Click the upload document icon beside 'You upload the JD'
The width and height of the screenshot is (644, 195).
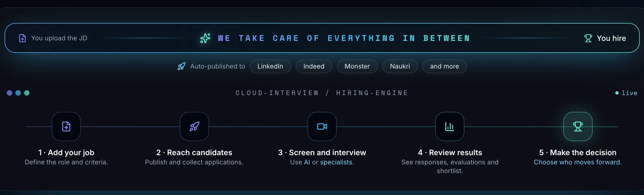(x=23, y=38)
